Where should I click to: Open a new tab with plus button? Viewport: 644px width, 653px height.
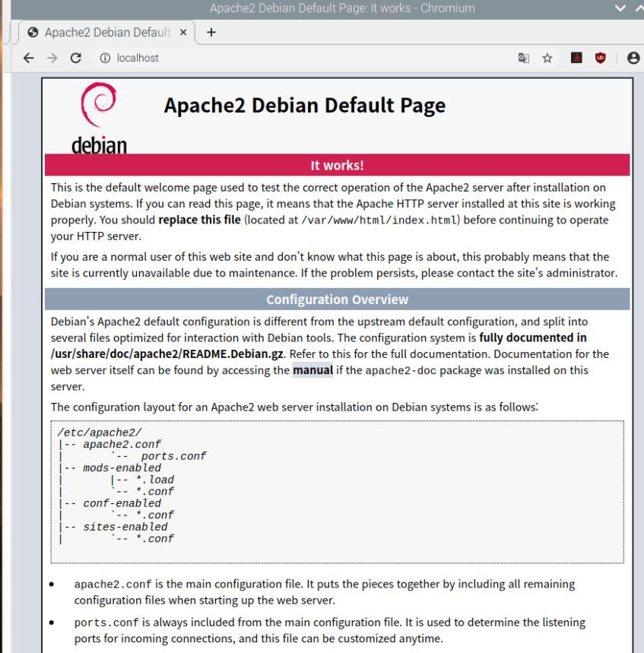(211, 32)
